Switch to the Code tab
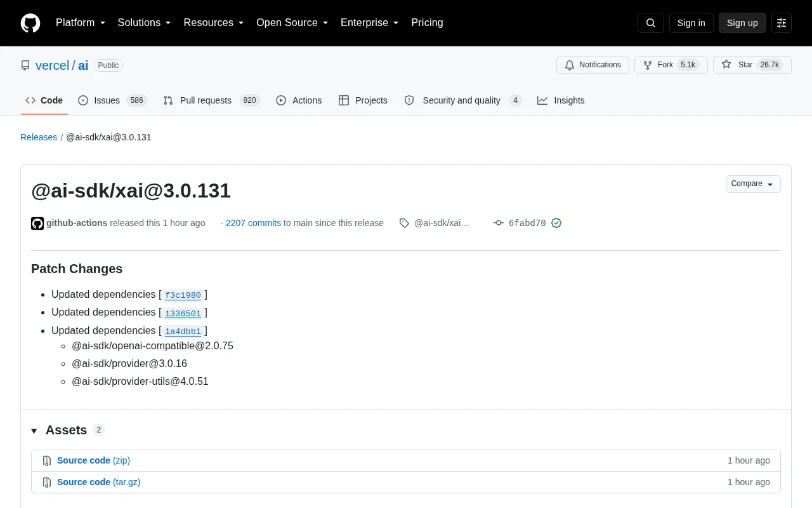 click(44, 100)
